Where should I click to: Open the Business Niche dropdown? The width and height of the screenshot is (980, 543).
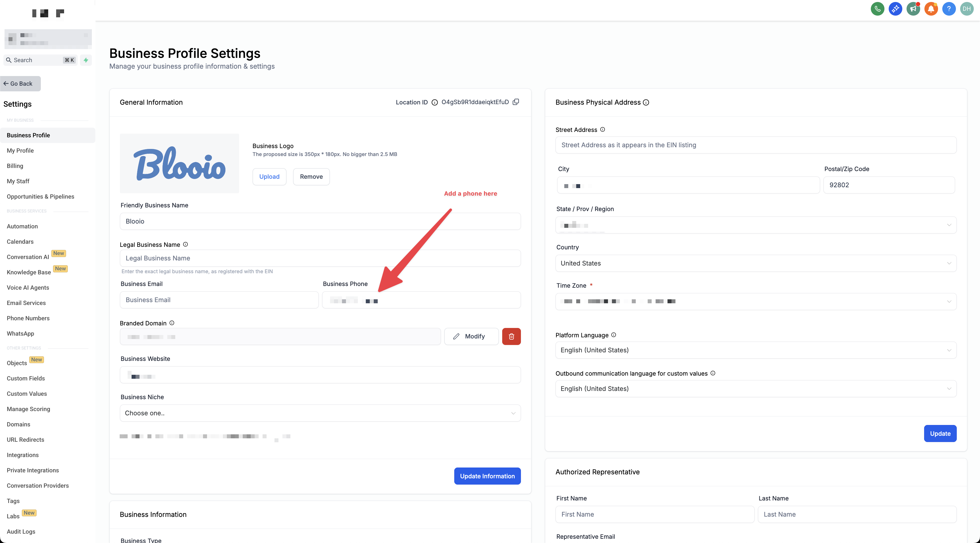(x=320, y=413)
